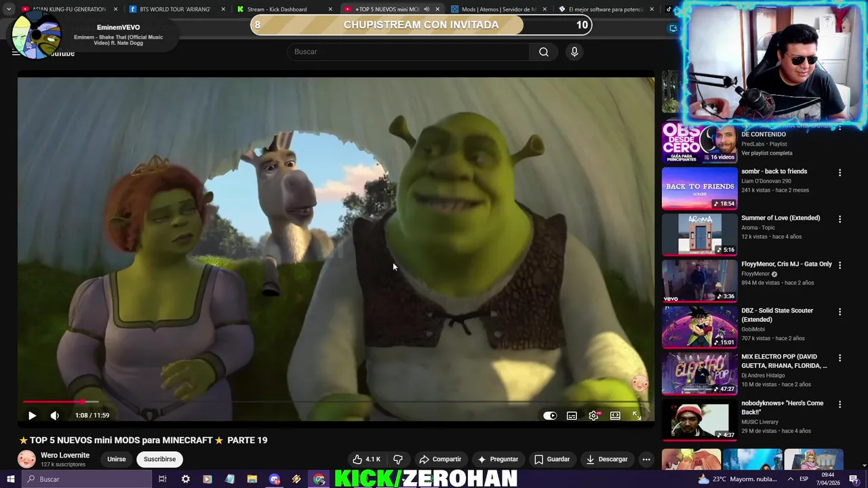Open Google Chrome on the taskbar

[x=319, y=479]
